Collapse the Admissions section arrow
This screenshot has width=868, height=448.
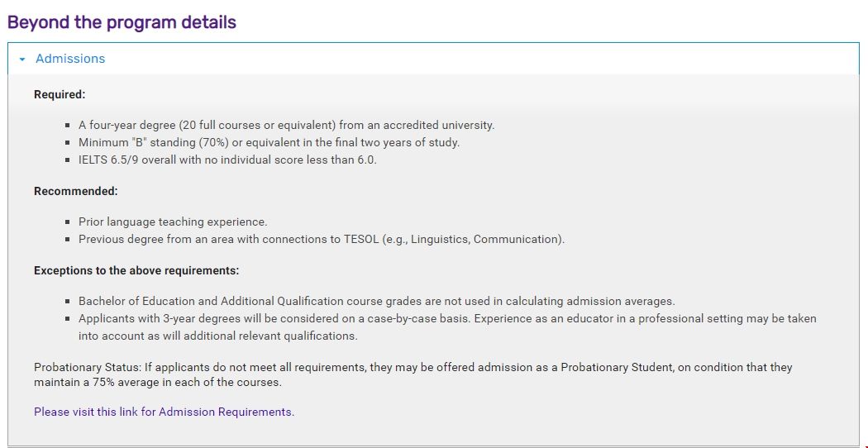(22, 60)
